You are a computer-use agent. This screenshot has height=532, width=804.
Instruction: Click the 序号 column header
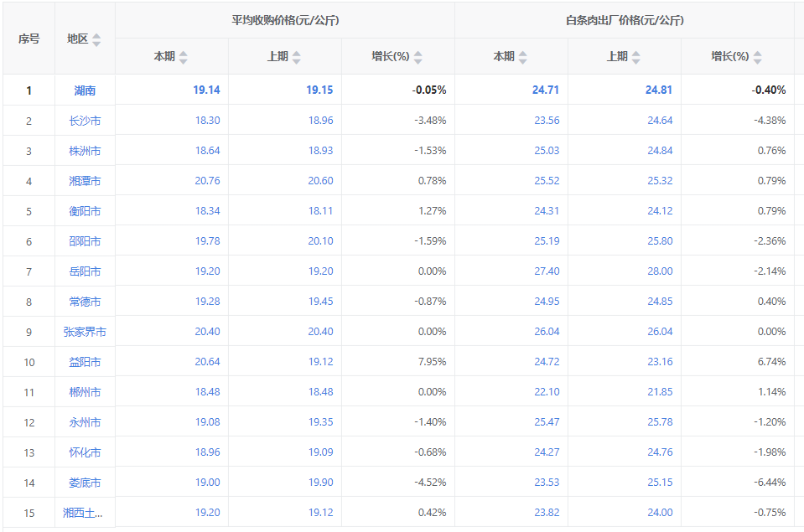29,39
